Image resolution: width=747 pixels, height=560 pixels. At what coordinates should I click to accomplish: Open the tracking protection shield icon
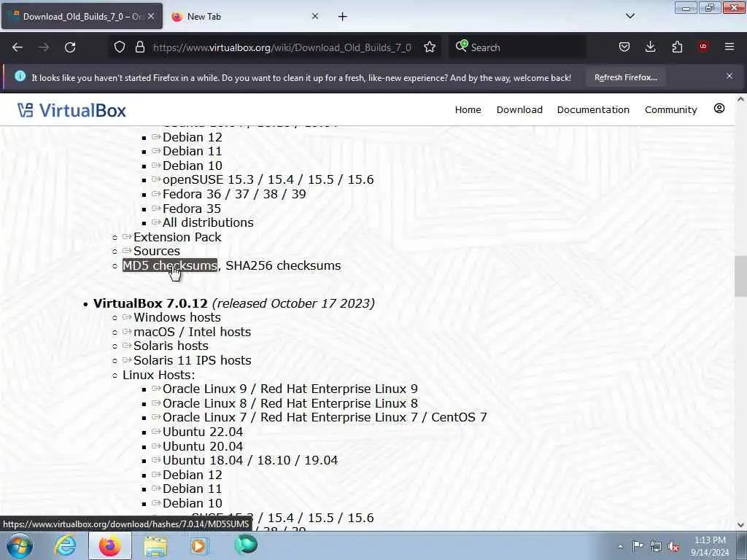point(120,47)
